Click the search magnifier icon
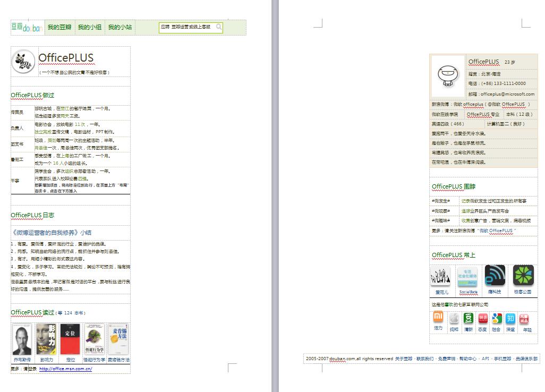Image resolution: width=545 pixels, height=392 pixels. pos(218,27)
